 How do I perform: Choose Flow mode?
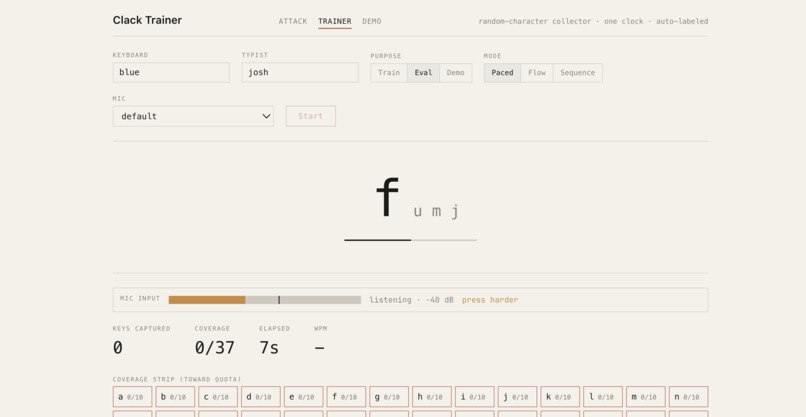coord(537,72)
